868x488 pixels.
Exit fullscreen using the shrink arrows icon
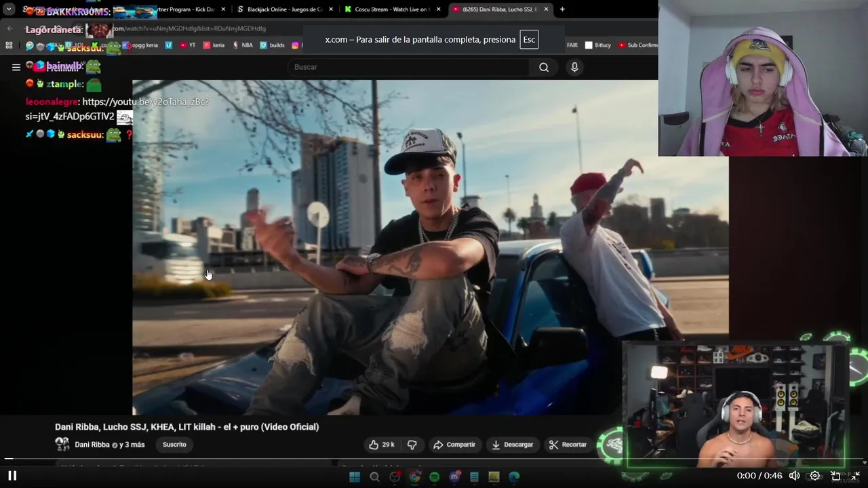pyautogui.click(x=855, y=476)
